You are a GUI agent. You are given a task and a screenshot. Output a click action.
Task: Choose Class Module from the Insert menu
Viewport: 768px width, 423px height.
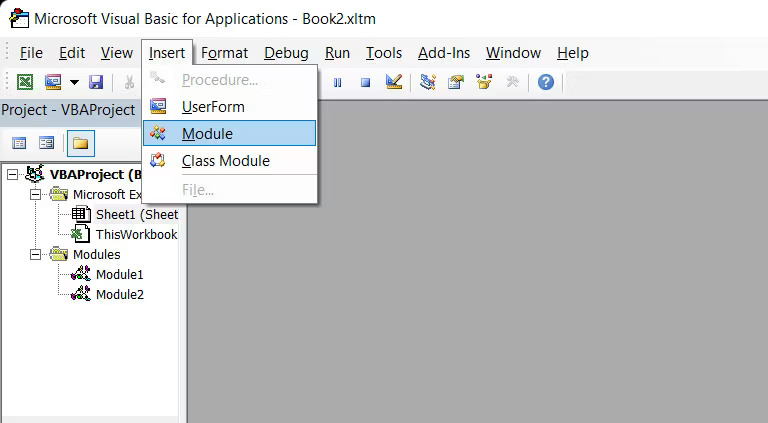(x=229, y=161)
